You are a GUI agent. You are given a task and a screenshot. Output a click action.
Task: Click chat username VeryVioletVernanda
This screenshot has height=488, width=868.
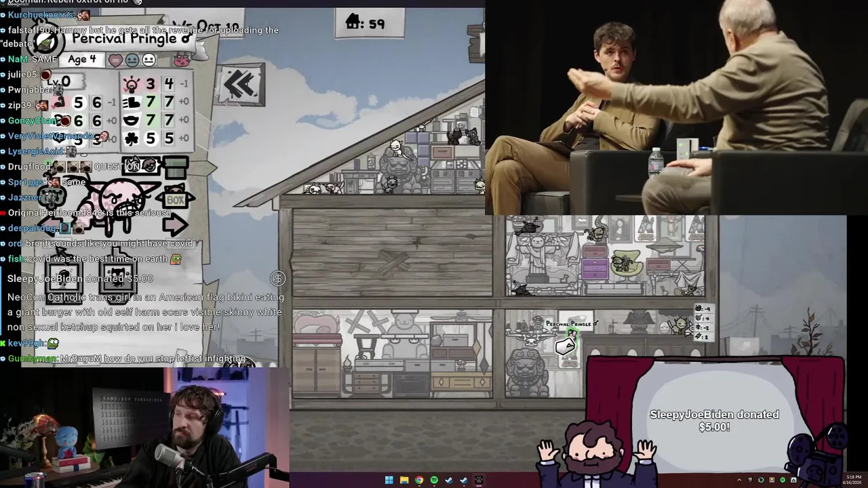(x=51, y=136)
